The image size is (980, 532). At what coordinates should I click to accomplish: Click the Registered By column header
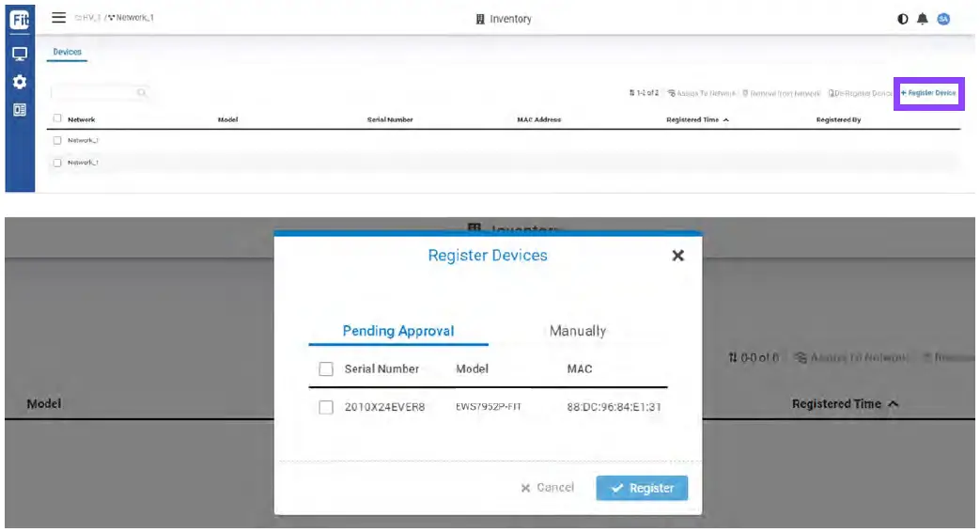coord(838,119)
